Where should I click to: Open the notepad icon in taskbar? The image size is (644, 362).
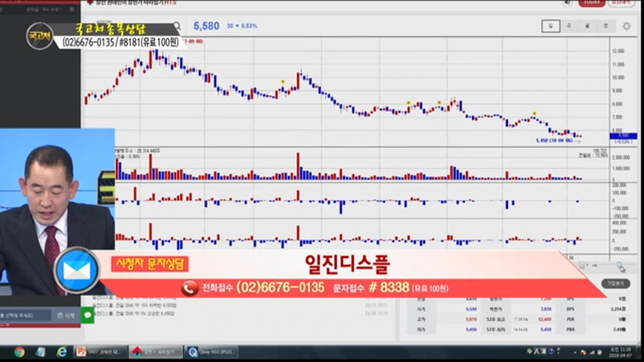click(40, 352)
